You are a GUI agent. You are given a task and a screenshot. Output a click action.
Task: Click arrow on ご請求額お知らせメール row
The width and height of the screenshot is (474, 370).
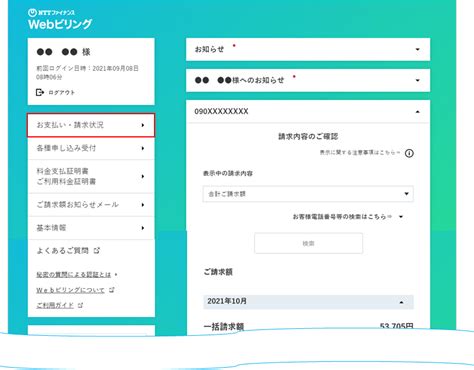pyautogui.click(x=143, y=205)
